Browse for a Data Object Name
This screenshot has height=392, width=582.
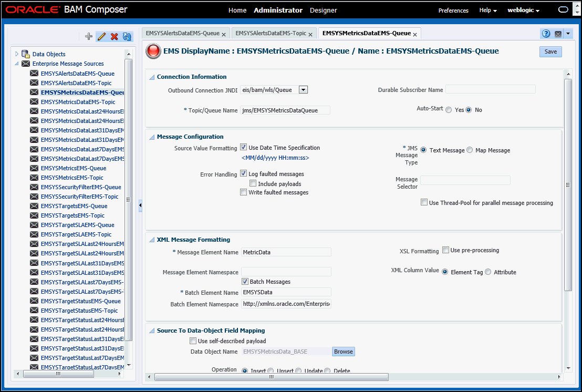tap(343, 351)
